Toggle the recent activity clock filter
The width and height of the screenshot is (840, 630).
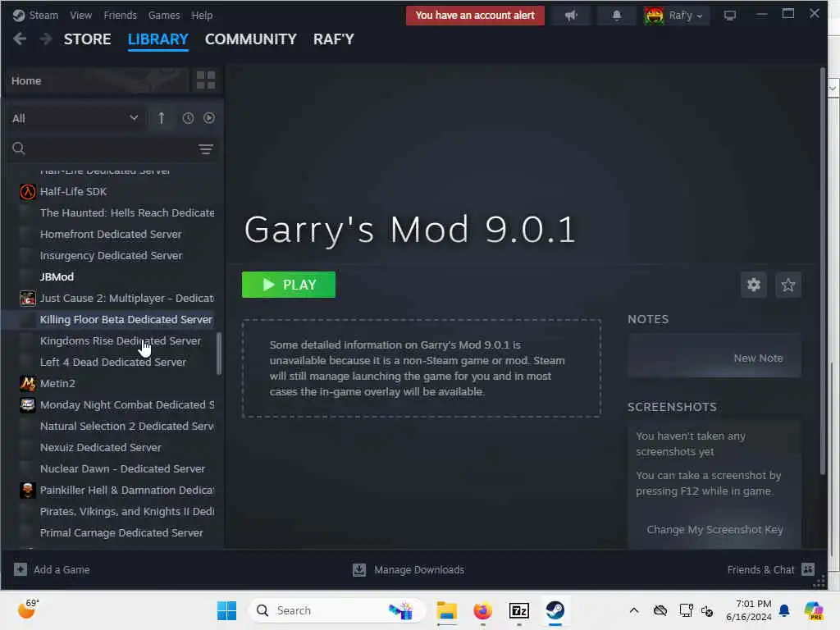[x=188, y=118]
